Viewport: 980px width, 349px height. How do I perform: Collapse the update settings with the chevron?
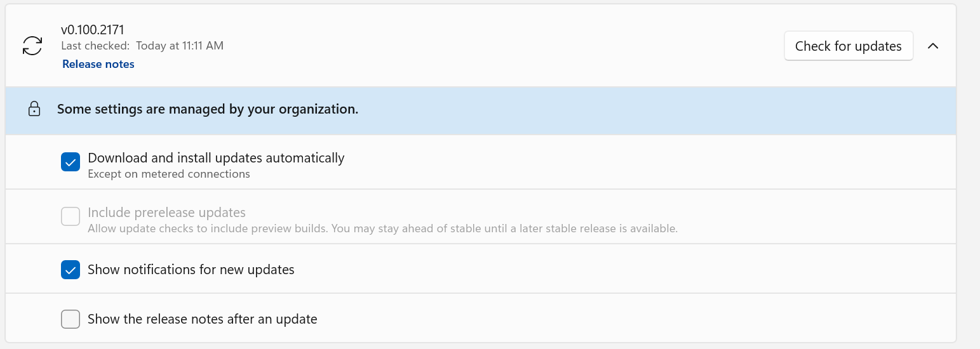pos(933,46)
